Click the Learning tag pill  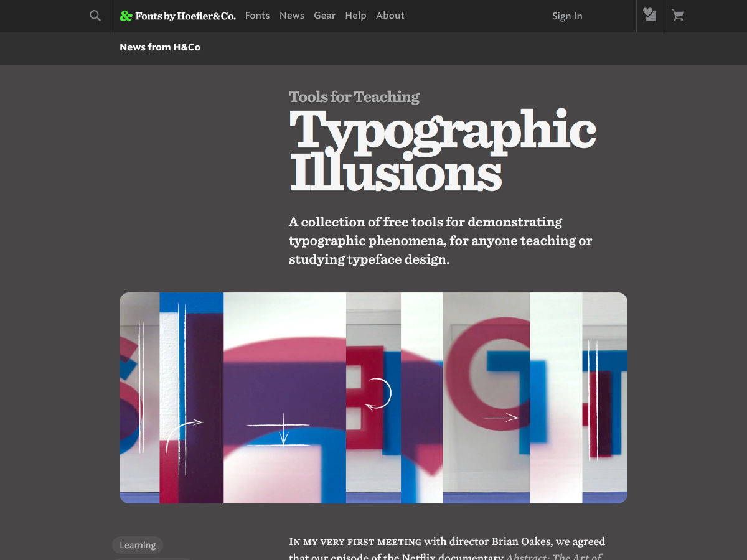pos(138,545)
